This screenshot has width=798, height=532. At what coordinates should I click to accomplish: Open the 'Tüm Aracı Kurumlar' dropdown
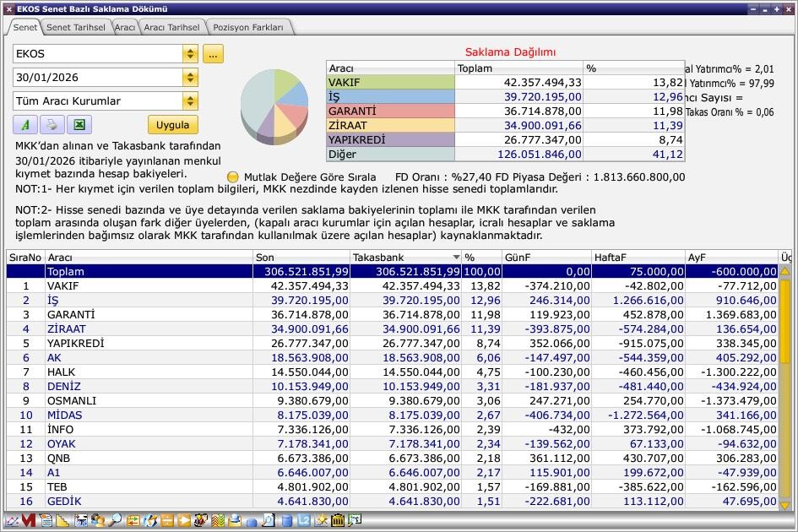(x=190, y=101)
